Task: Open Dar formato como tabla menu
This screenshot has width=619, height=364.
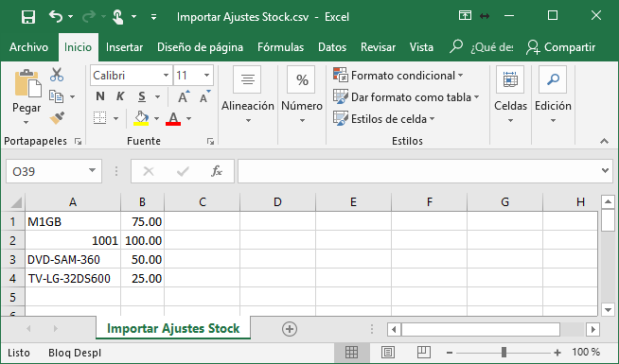Action: pyautogui.click(x=406, y=97)
